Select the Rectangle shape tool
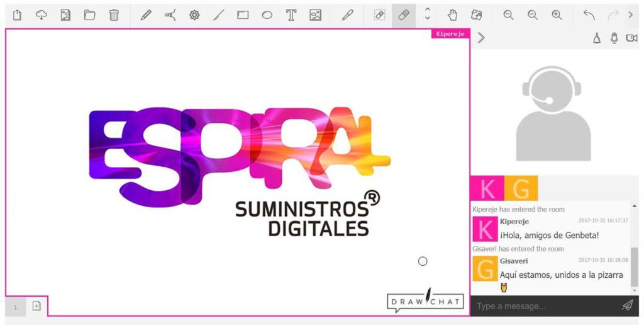644x325 pixels. (243, 15)
